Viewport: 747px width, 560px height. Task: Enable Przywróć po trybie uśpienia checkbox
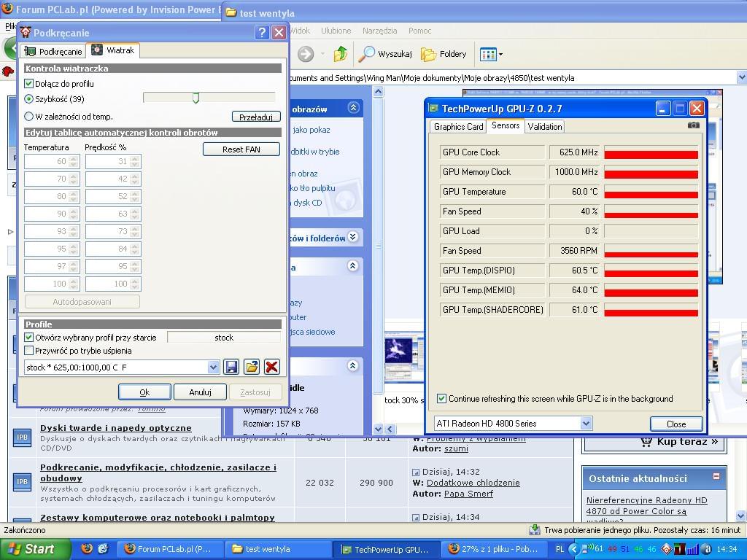pyautogui.click(x=29, y=351)
